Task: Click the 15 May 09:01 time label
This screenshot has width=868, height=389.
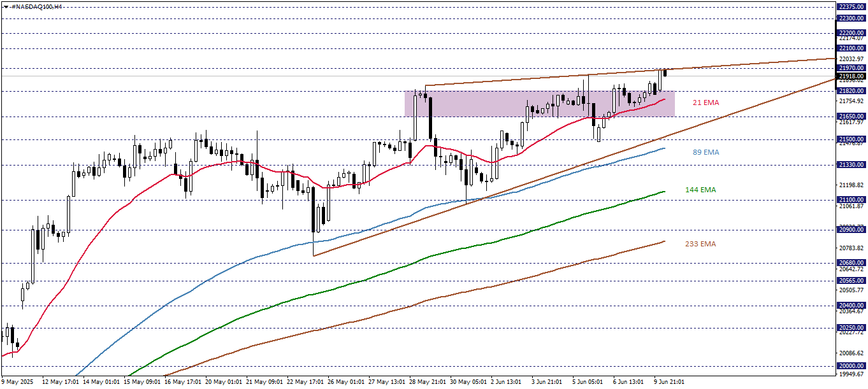Action: tap(142, 383)
